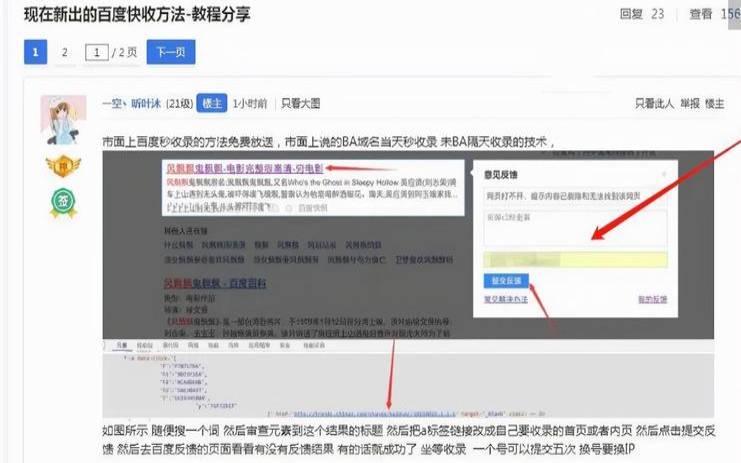Click the (21级) user level text
Viewport: 741px width, 463px height.
click(x=180, y=103)
